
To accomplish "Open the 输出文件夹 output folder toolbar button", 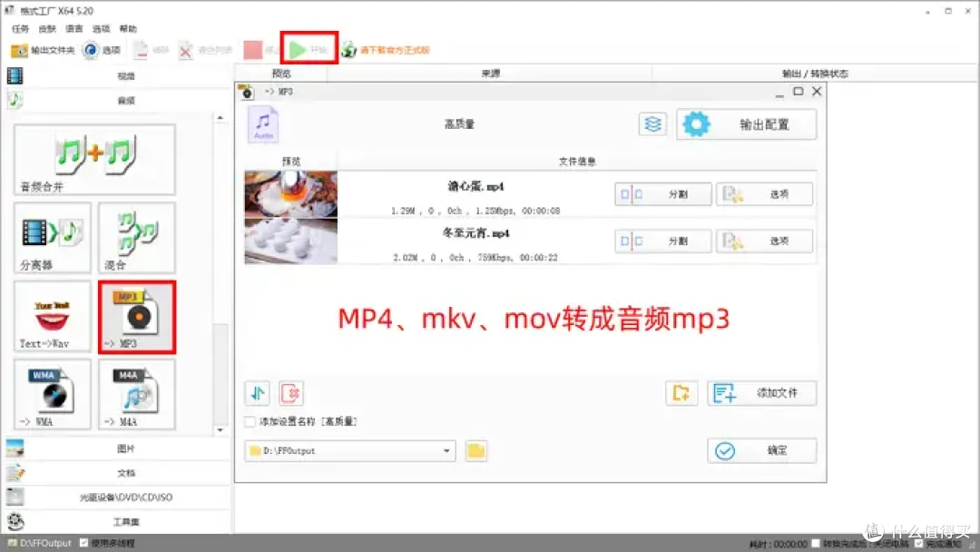I will pos(43,50).
